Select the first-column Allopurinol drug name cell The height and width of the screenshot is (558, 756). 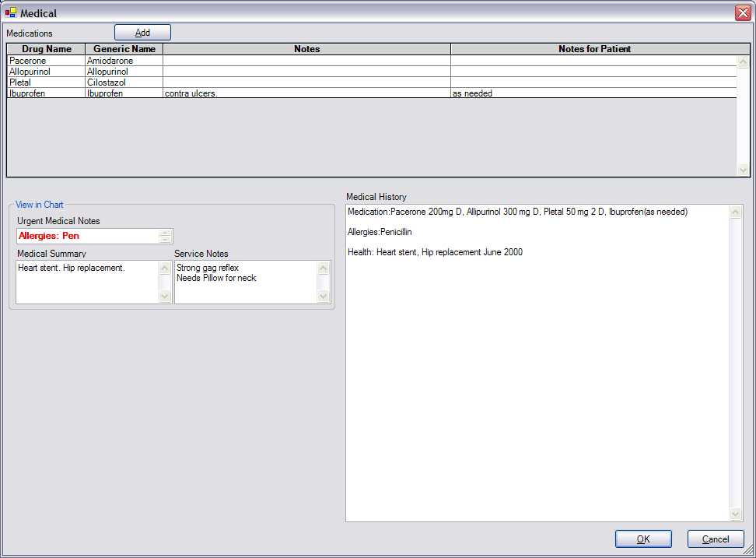(x=47, y=72)
